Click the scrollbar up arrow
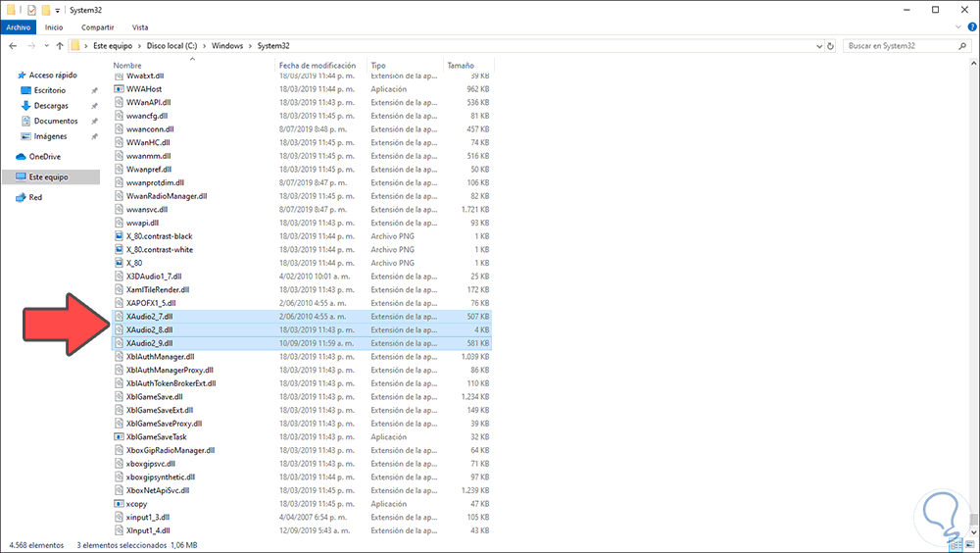 (973, 63)
